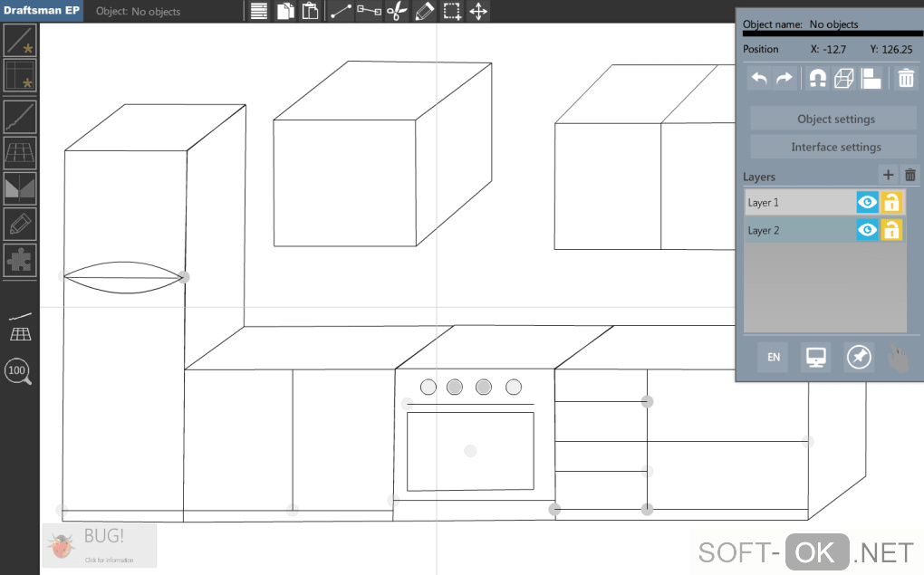Open the puzzle piece plugins tool
Viewport: 924px width, 575px height.
[20, 260]
